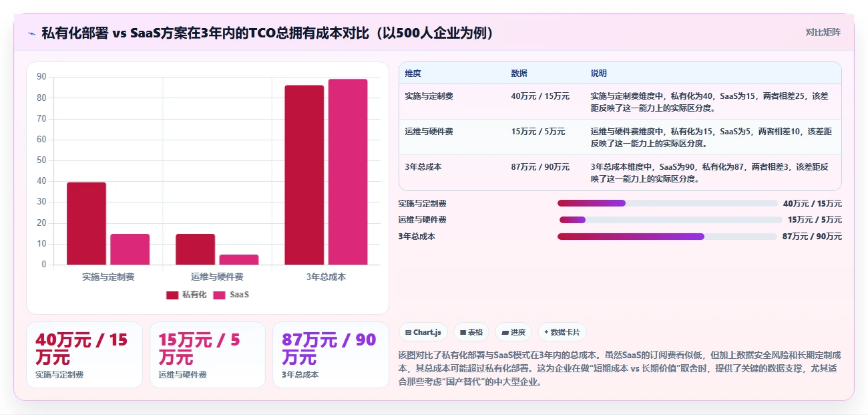Screen dimensions: 868x415
Task: Click the SaaS bar for 实施与定制费
Action: 130,249
